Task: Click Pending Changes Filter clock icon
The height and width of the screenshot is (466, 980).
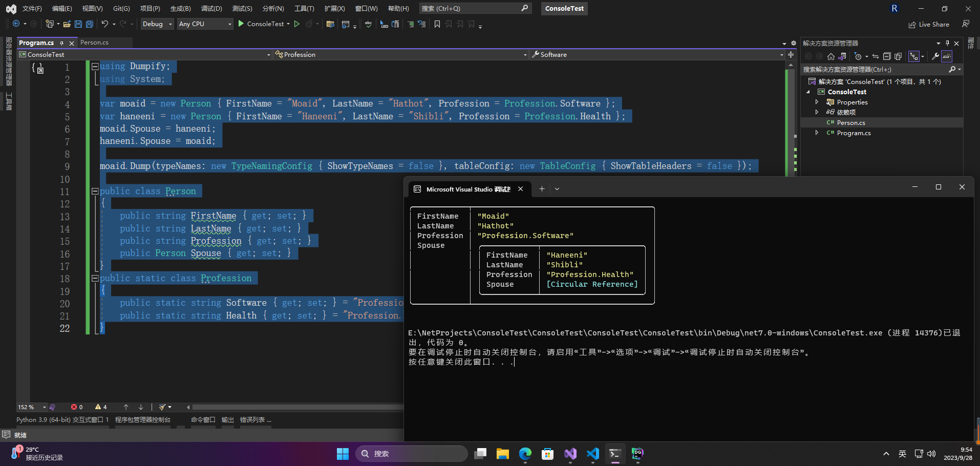Action: click(x=858, y=56)
